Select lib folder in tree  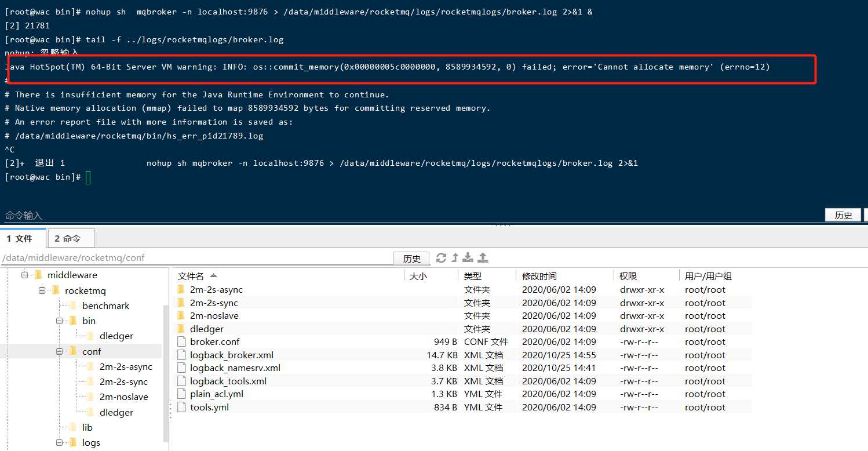(x=87, y=427)
